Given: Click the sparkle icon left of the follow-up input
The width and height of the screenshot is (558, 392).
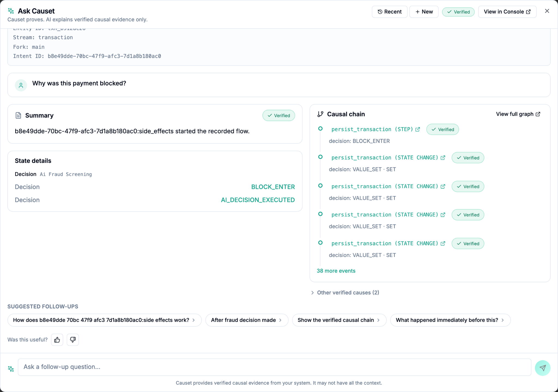Looking at the screenshot, I should tap(11, 369).
